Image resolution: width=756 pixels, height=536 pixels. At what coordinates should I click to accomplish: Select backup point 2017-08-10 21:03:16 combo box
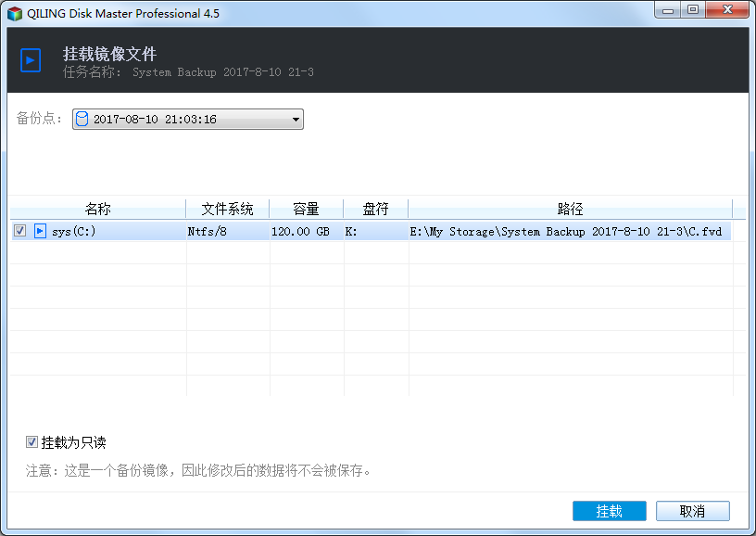188,120
